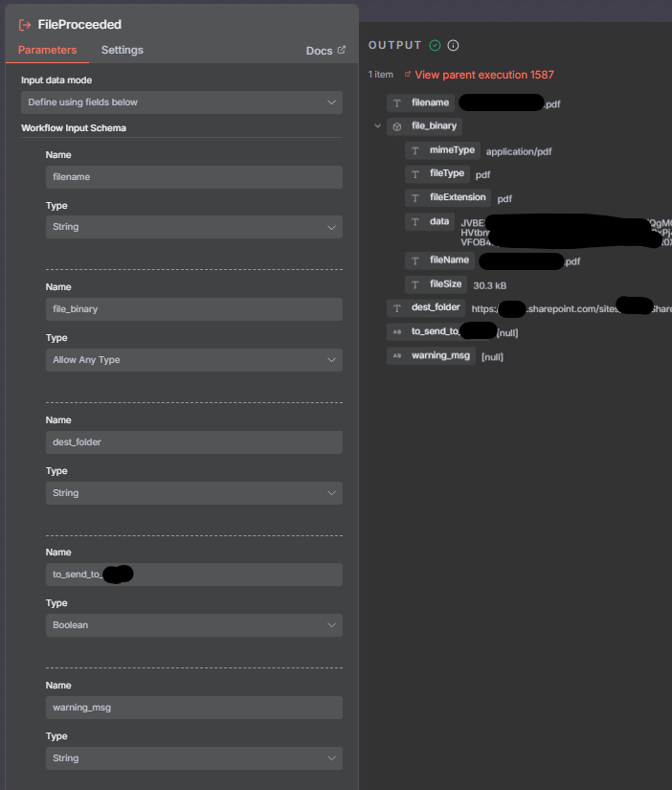This screenshot has height=790, width=672.
Task: Click the dest_folder Name input field
Action: coord(193,442)
